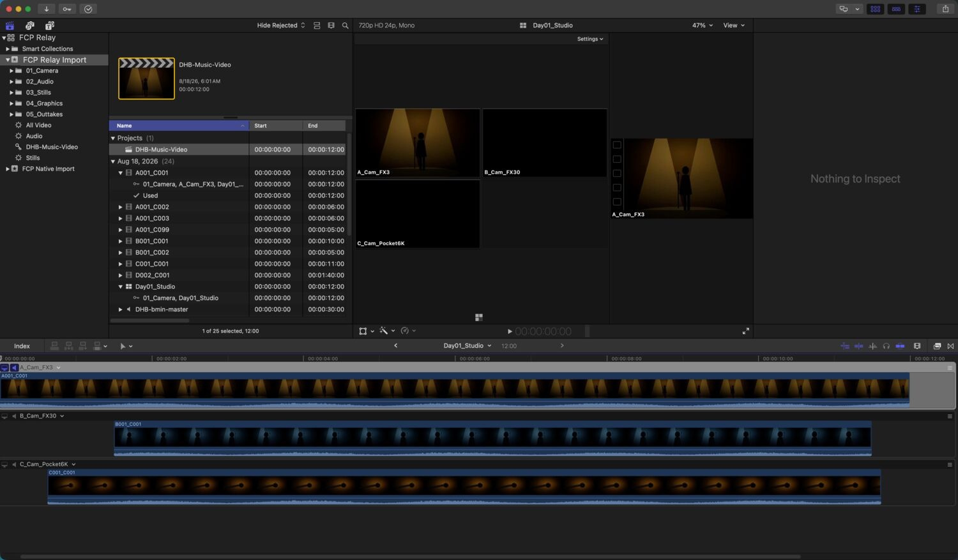Select the B001_C001 clip in timeline
This screenshot has height=560, width=958.
[492, 438]
